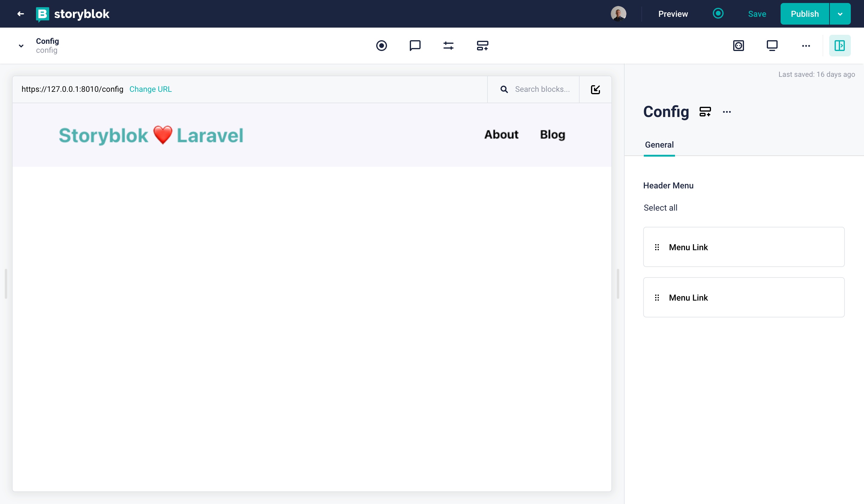Image resolution: width=864 pixels, height=504 pixels.
Task: Open the second Menu Link block
Action: click(x=744, y=297)
